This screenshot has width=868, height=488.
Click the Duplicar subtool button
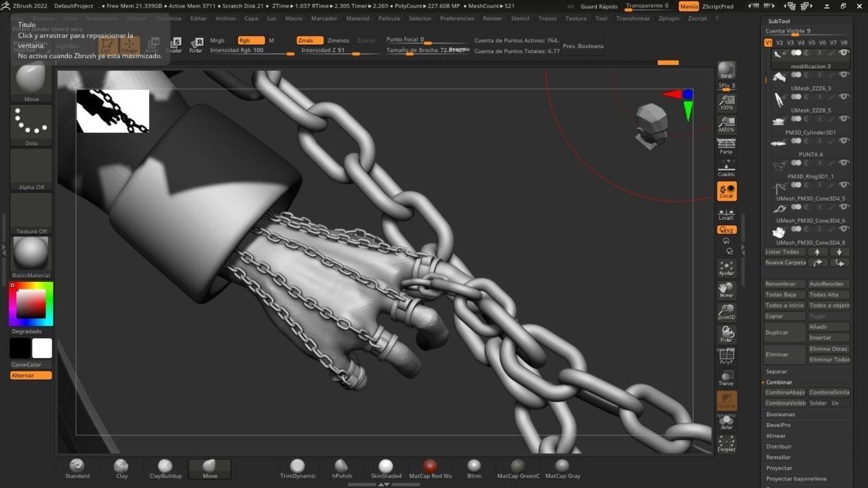(x=785, y=333)
